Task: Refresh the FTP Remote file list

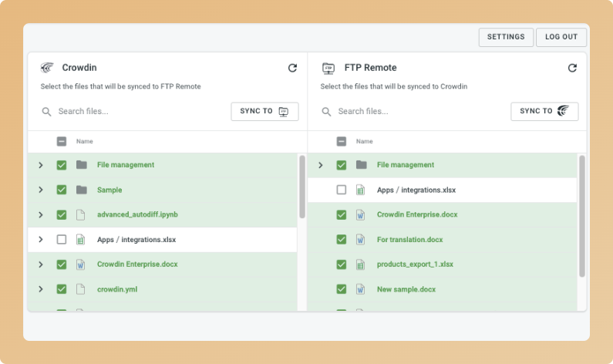Action: (572, 68)
